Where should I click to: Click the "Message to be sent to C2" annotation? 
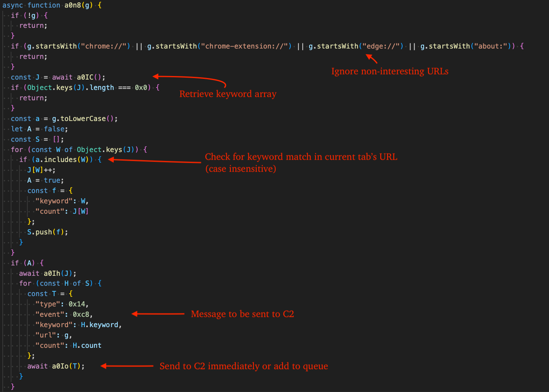coord(242,314)
